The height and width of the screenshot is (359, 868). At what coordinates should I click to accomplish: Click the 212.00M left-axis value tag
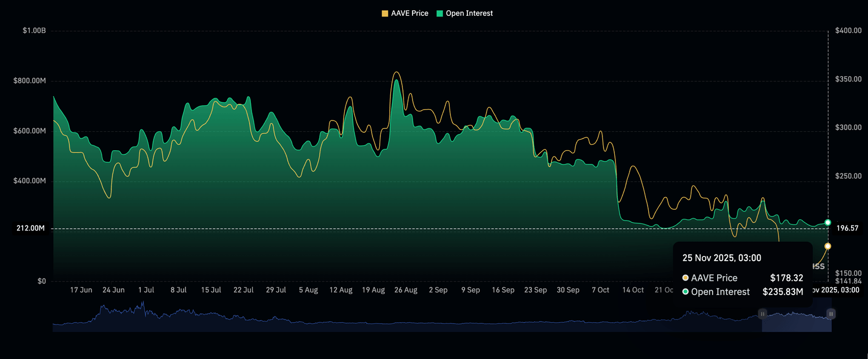[x=31, y=229]
